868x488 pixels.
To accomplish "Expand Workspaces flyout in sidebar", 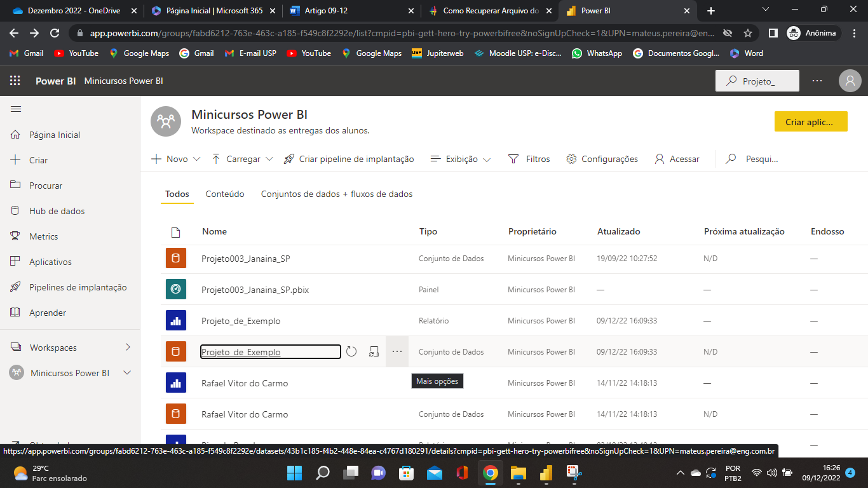I will coord(128,347).
